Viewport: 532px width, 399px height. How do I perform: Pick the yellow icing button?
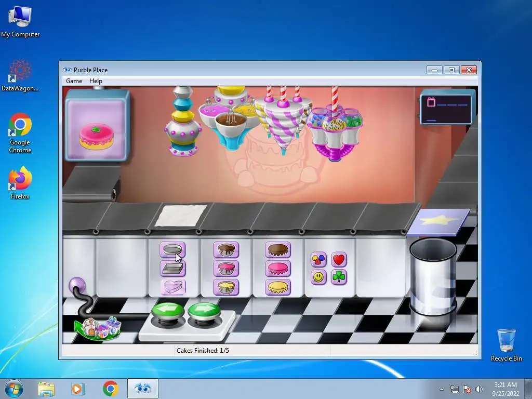point(278,287)
